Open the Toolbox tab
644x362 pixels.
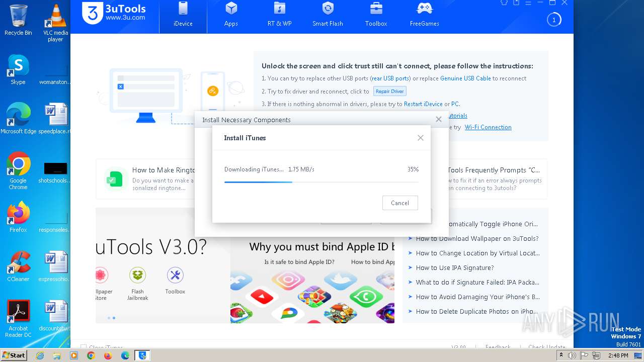(x=376, y=15)
